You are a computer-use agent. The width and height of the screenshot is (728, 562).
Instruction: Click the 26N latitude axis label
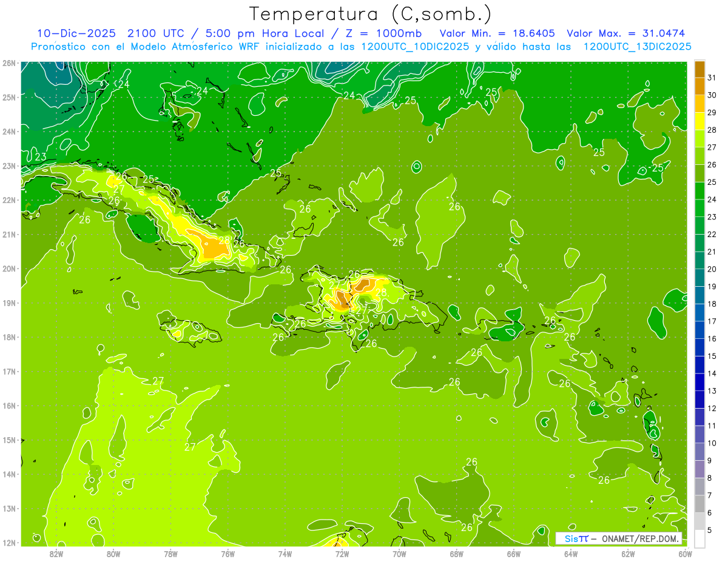pyautogui.click(x=8, y=62)
